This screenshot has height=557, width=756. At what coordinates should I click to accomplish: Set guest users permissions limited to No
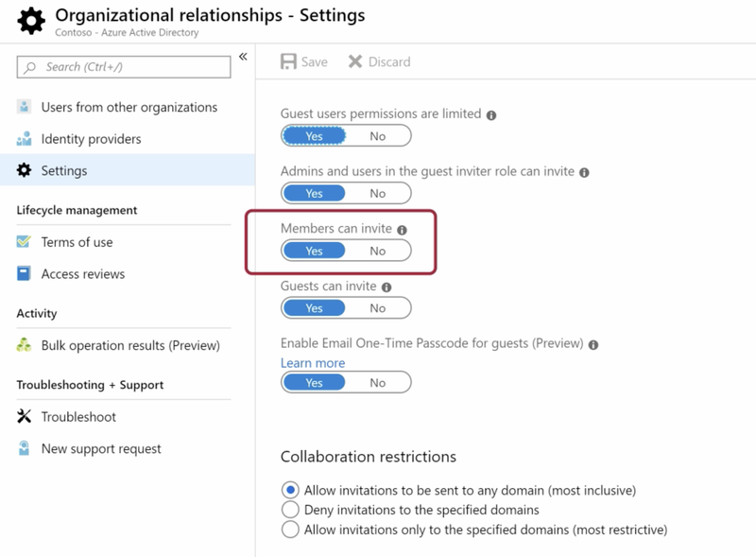(x=377, y=136)
